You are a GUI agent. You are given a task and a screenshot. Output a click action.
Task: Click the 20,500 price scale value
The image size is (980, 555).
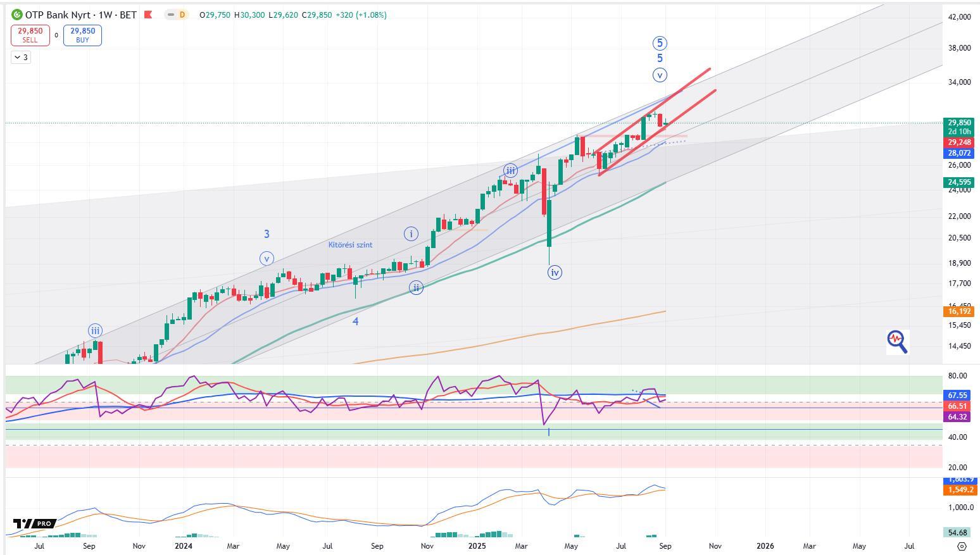point(960,238)
